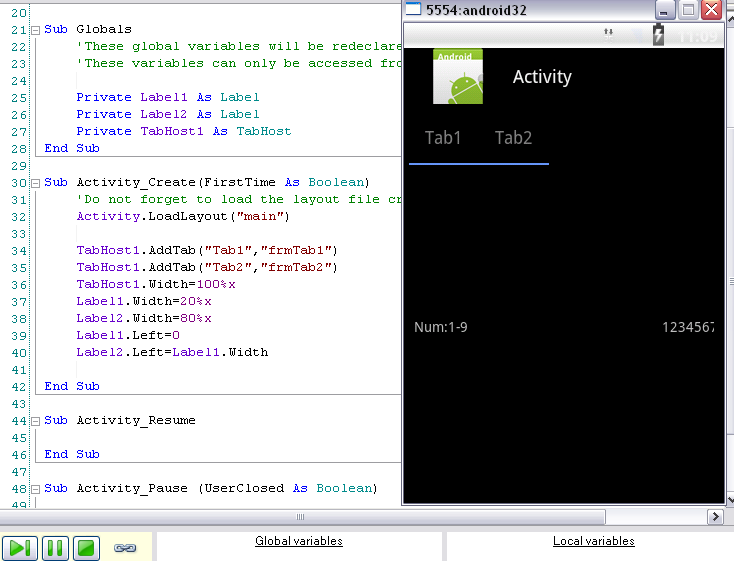Click the Label1.Width=20%x line
This screenshot has height=561, width=734.
pyautogui.click(x=144, y=301)
